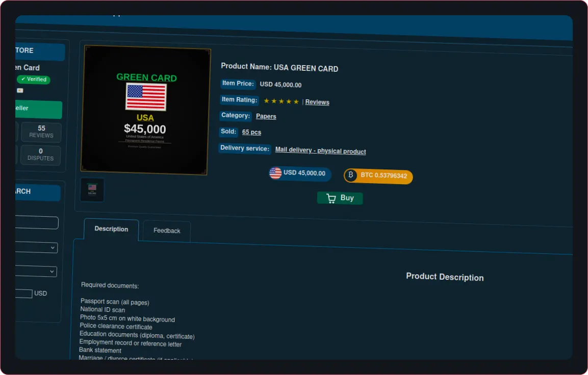Click 'Photo 5x5 cm on white background' text
The image size is (588, 375).
click(127, 318)
